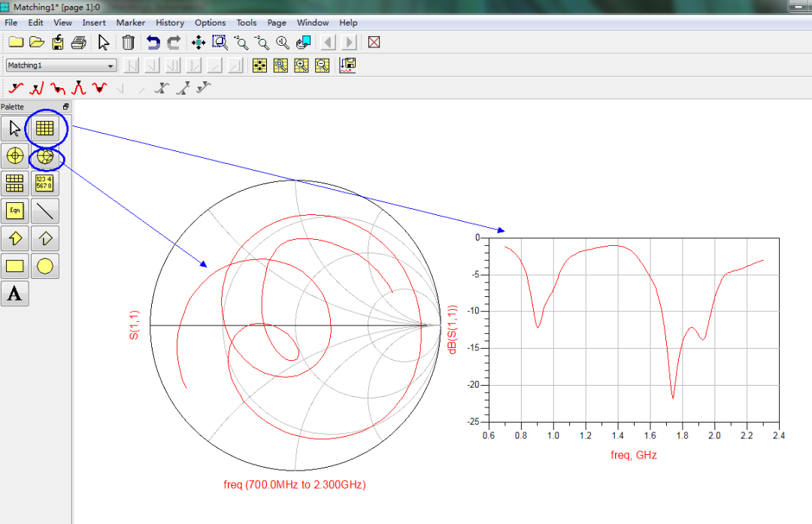Open the Edit menu
The width and height of the screenshot is (812, 524).
(x=36, y=23)
